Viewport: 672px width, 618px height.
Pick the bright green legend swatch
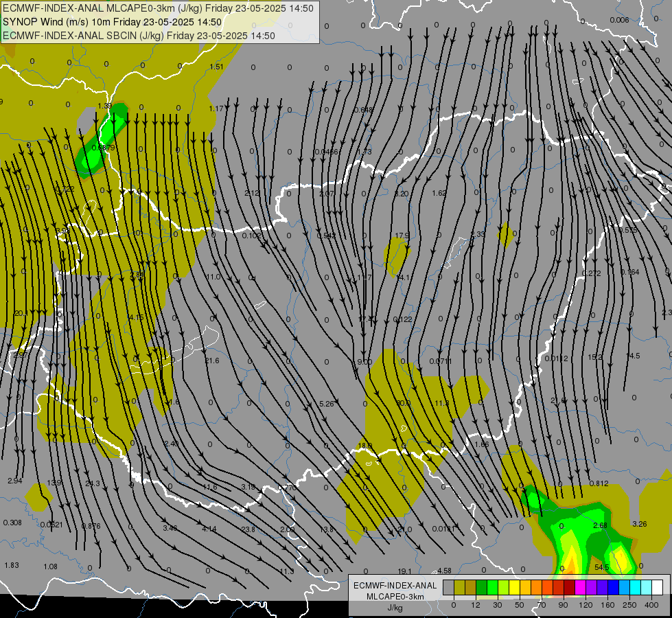492,588
